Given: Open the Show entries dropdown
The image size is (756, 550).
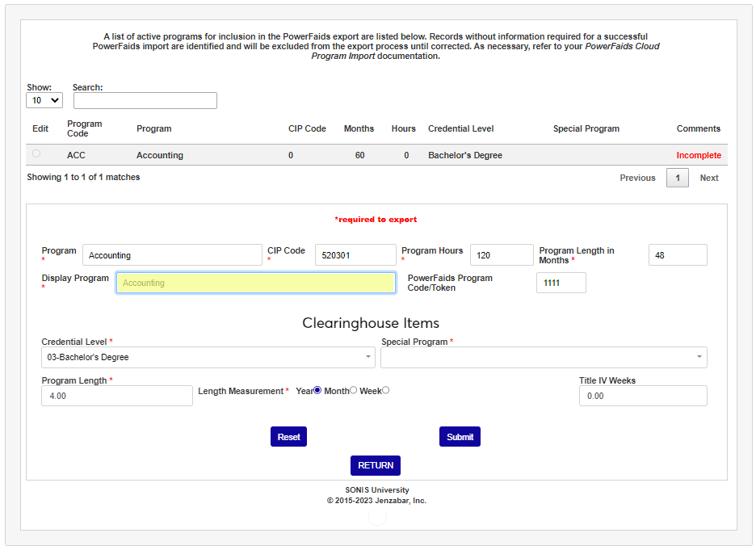Looking at the screenshot, I should [44, 101].
